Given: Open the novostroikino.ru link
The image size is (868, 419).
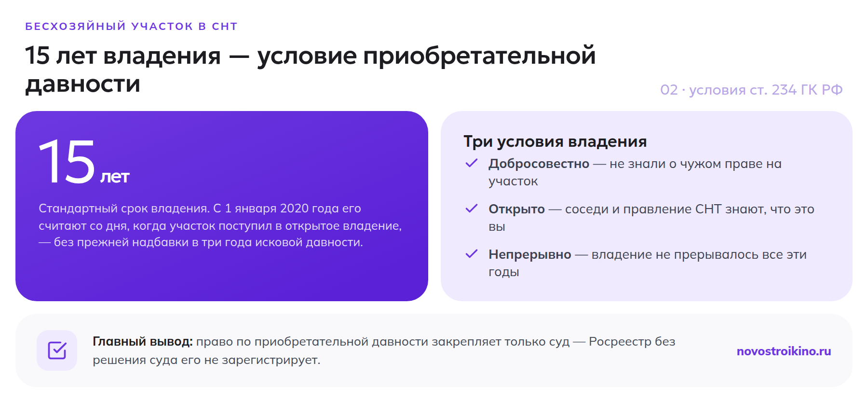Looking at the screenshot, I should pos(784,351).
